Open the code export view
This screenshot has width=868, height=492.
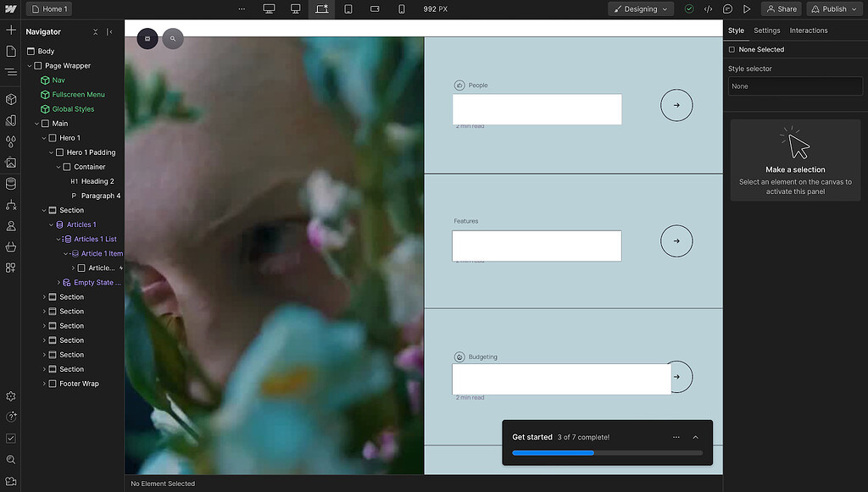click(709, 8)
